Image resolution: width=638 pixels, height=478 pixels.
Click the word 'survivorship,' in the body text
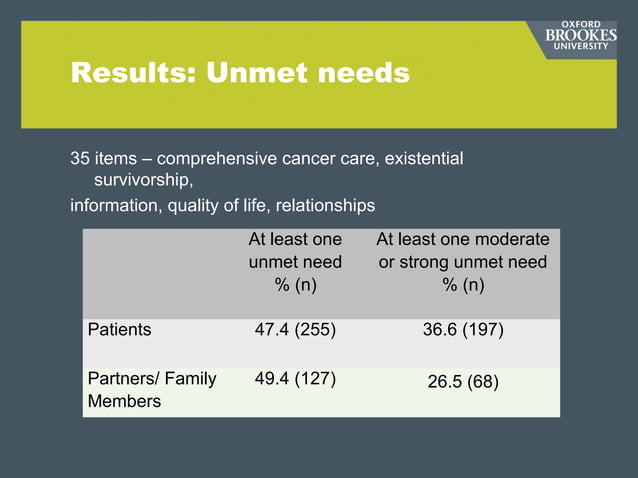pos(143,181)
